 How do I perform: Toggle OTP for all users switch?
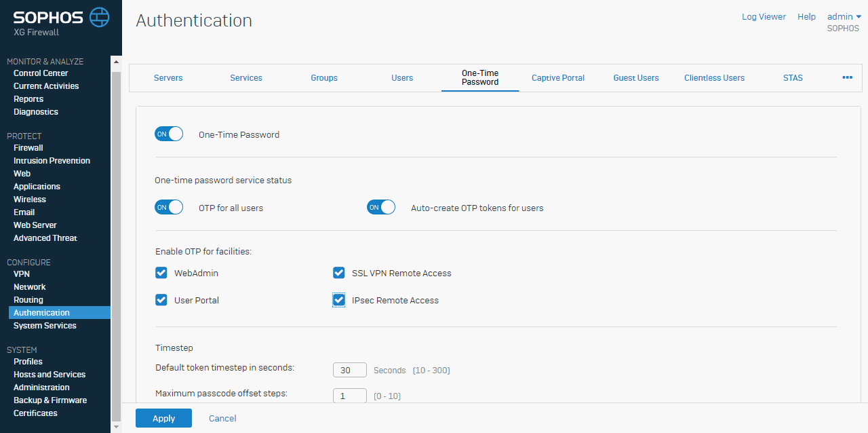169,207
